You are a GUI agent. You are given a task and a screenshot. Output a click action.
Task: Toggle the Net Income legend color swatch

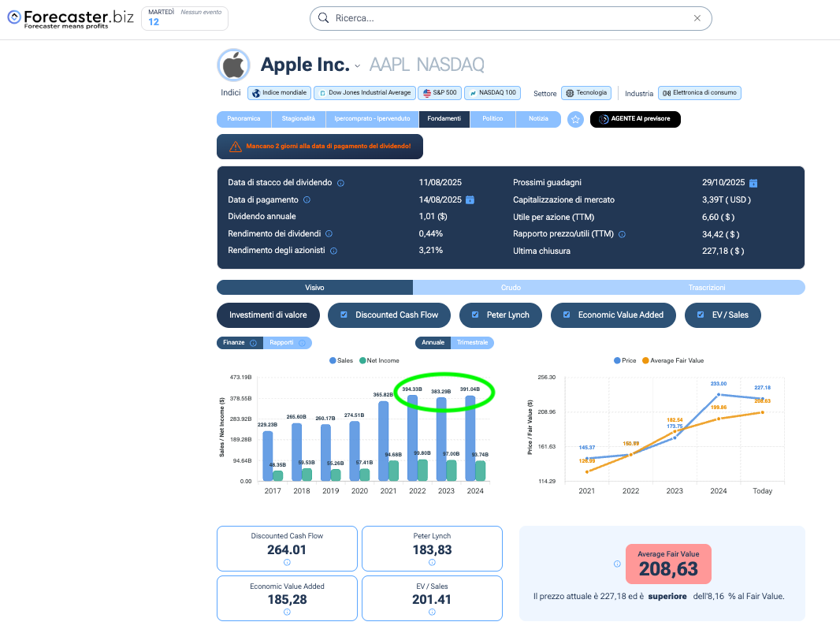click(x=362, y=361)
